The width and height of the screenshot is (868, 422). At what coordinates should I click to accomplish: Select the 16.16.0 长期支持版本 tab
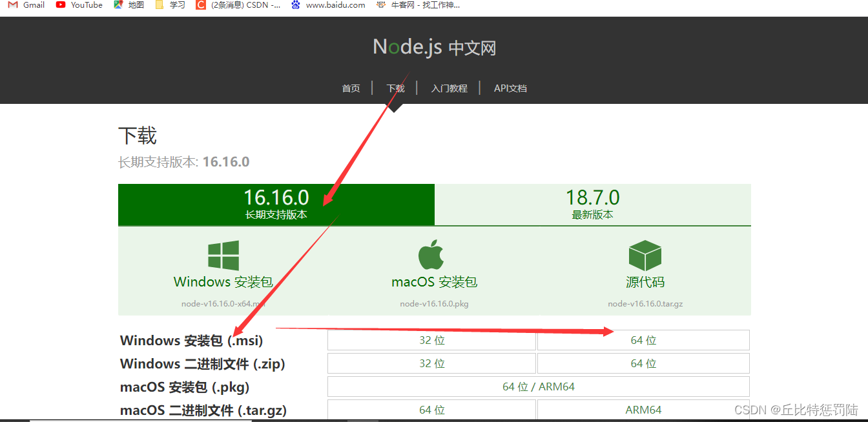click(x=276, y=205)
